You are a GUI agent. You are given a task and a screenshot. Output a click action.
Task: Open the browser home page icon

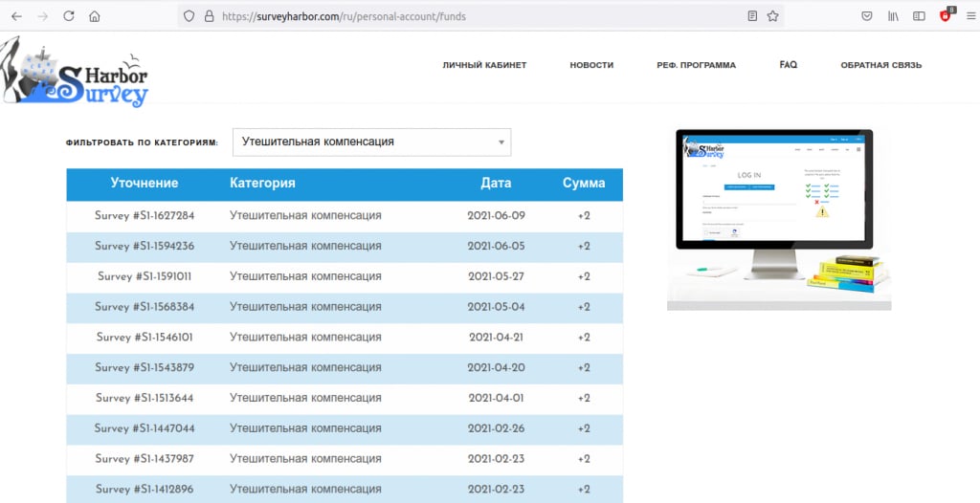point(95,16)
